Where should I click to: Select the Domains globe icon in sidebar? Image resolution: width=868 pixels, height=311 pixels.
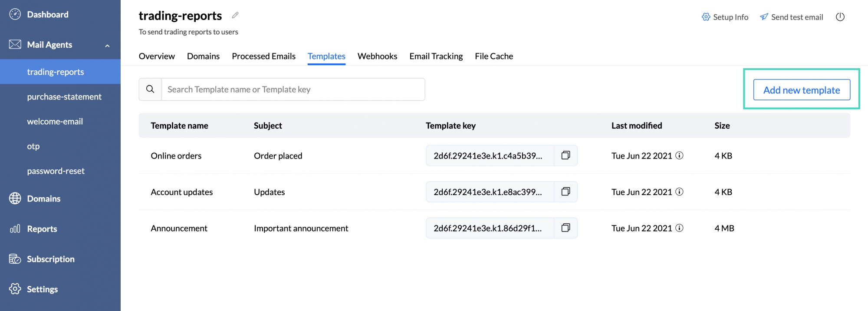pyautogui.click(x=14, y=199)
